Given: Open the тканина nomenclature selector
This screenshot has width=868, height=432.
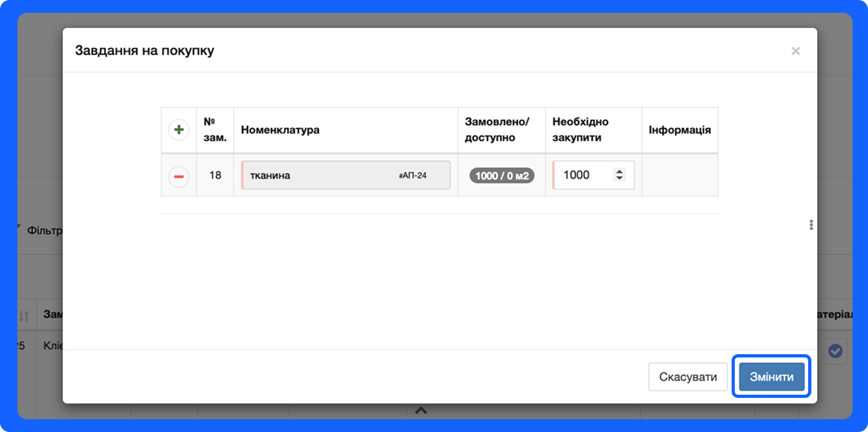Looking at the screenshot, I should click(322, 175).
